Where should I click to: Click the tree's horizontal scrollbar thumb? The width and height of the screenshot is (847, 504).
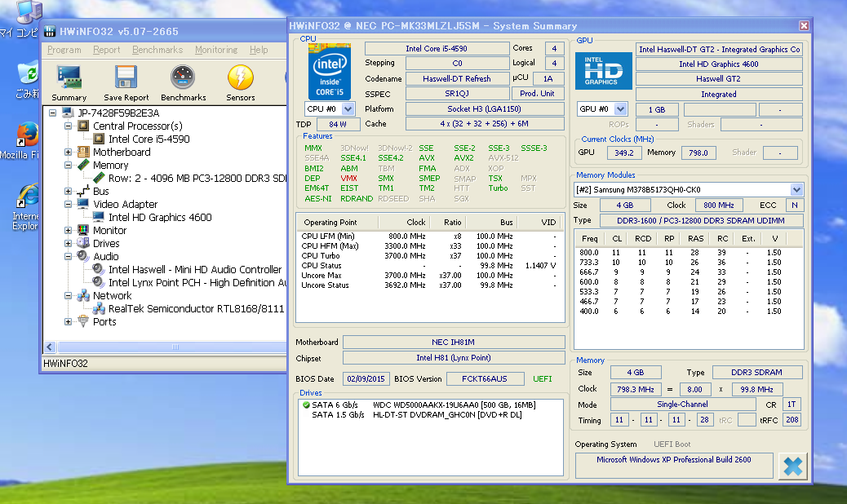(x=175, y=347)
